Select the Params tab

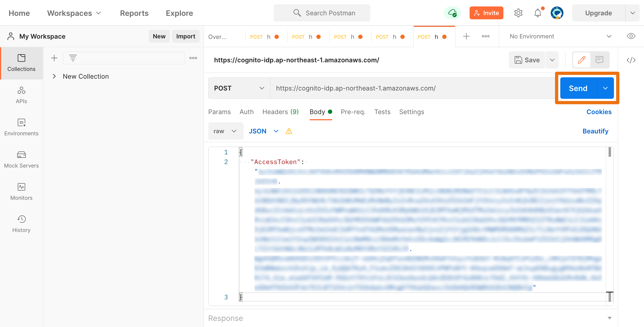(219, 112)
